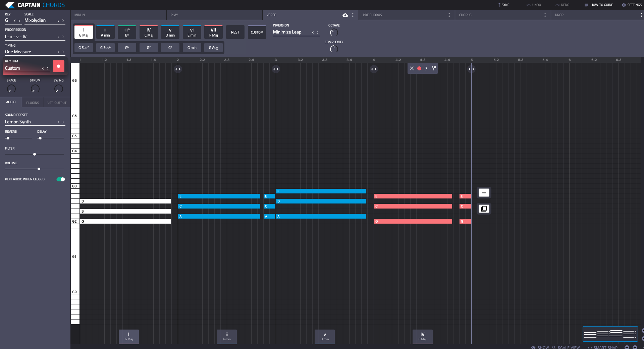Click the Octave knob
Image resolution: width=644 pixels, height=349 pixels.
pos(334,33)
